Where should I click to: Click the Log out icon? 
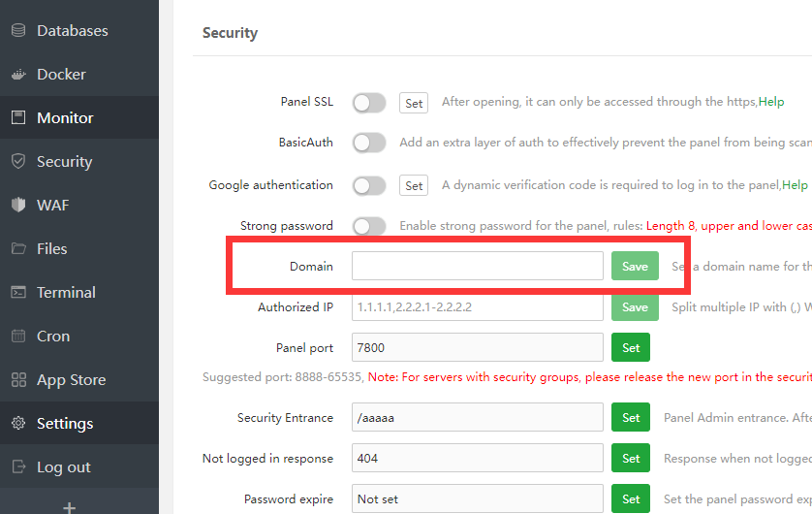tap(17, 467)
